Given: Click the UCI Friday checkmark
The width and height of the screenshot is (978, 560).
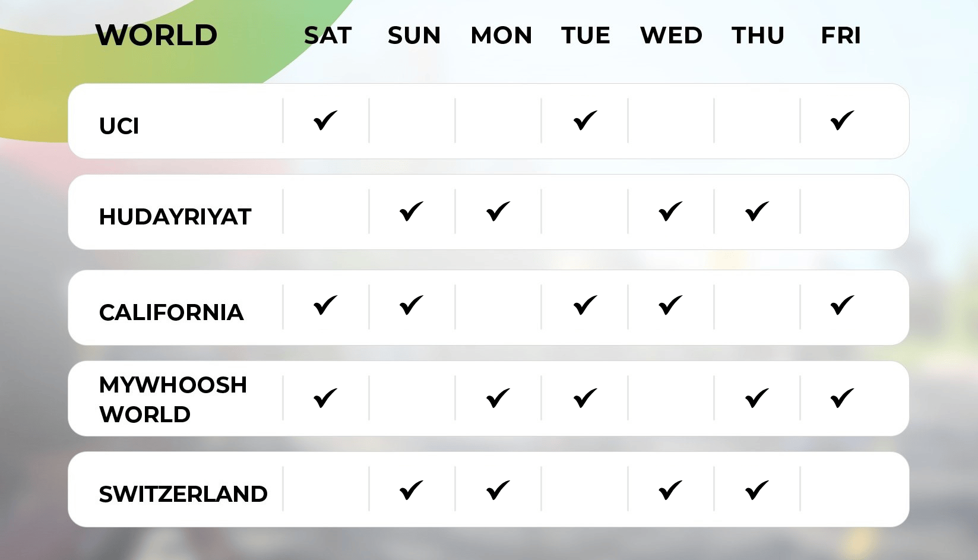Looking at the screenshot, I should tap(843, 121).
